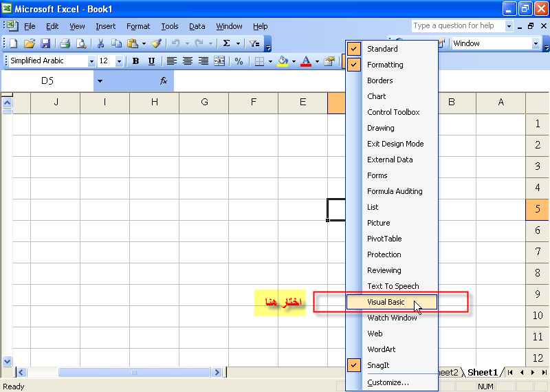This screenshot has width=550, height=392.
Task: Click the Insert Function fx icon
Action: [x=164, y=81]
